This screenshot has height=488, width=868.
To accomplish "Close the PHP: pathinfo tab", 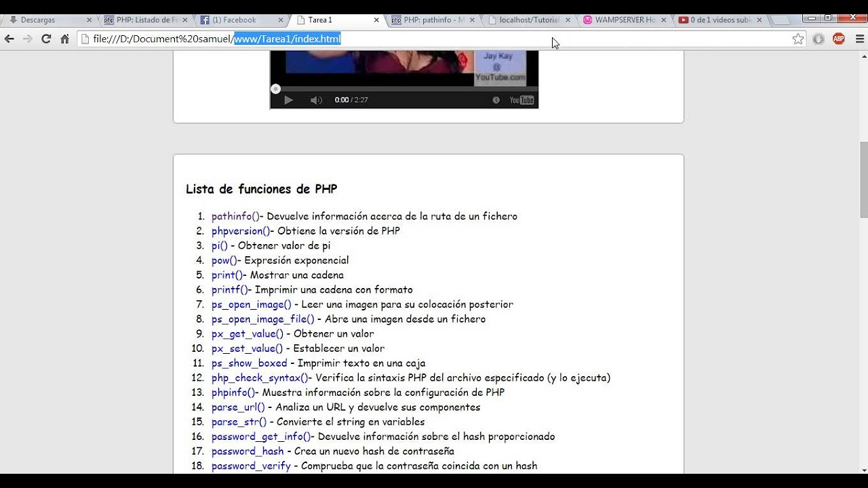I will pyautogui.click(x=471, y=20).
